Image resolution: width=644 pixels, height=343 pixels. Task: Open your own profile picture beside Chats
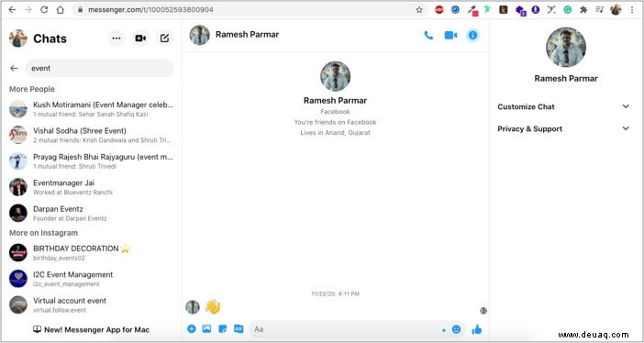coord(18,39)
